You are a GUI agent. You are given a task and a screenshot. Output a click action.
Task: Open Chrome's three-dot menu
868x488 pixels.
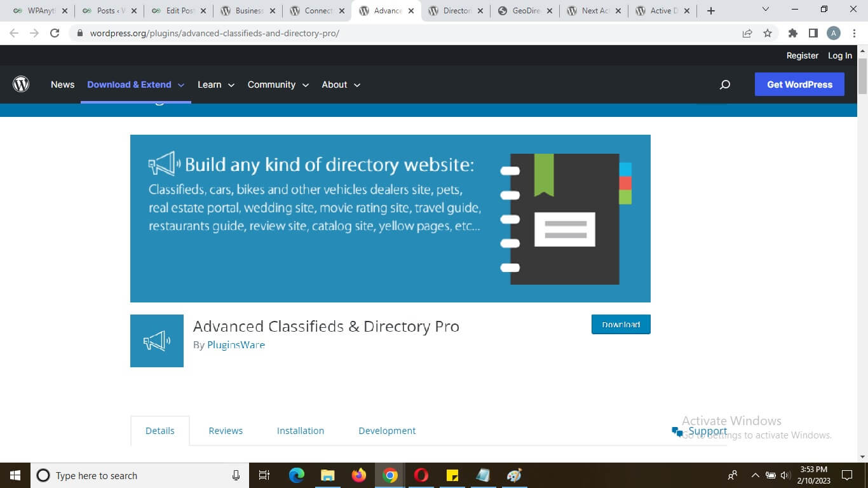[x=854, y=33]
